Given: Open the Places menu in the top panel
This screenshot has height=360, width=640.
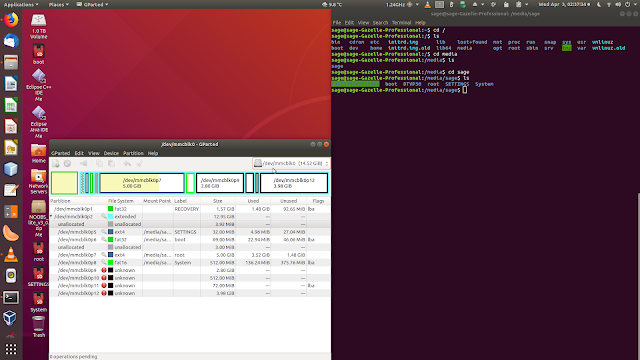Looking at the screenshot, I should coord(58,4).
